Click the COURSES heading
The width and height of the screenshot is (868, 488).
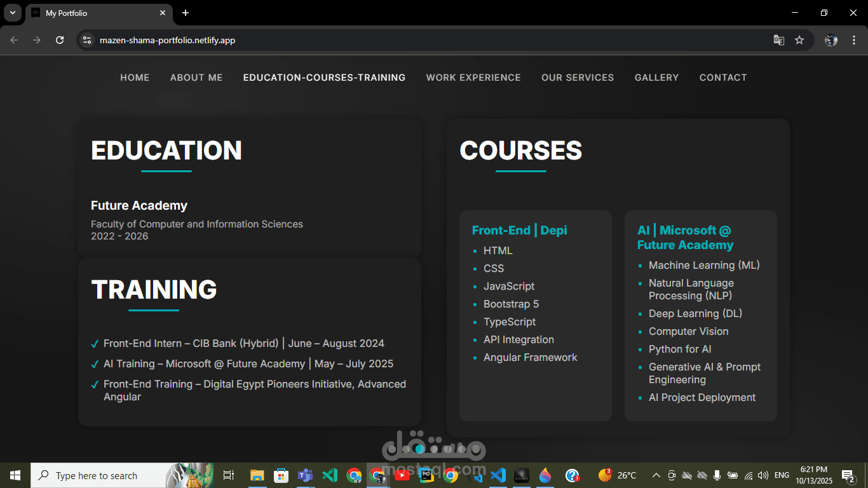pyautogui.click(x=521, y=151)
